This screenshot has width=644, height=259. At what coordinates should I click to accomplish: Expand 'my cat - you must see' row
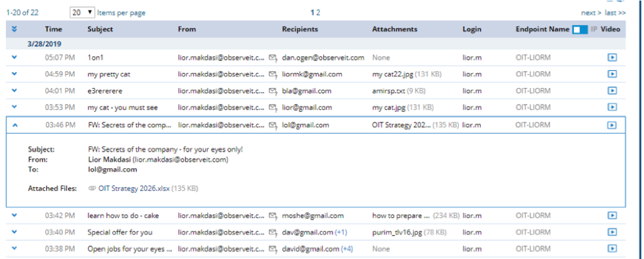click(15, 107)
